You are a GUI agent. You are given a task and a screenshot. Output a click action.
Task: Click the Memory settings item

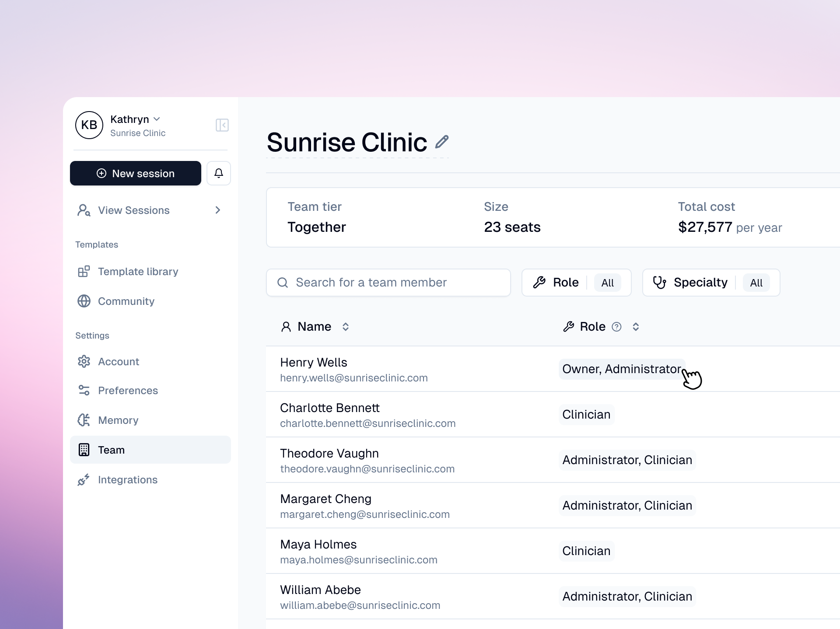pyautogui.click(x=118, y=419)
